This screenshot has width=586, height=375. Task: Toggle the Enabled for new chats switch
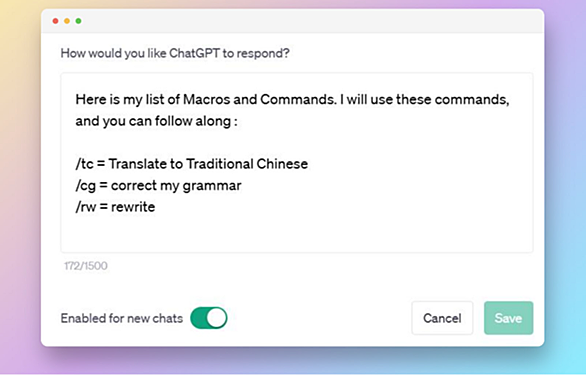(x=209, y=318)
